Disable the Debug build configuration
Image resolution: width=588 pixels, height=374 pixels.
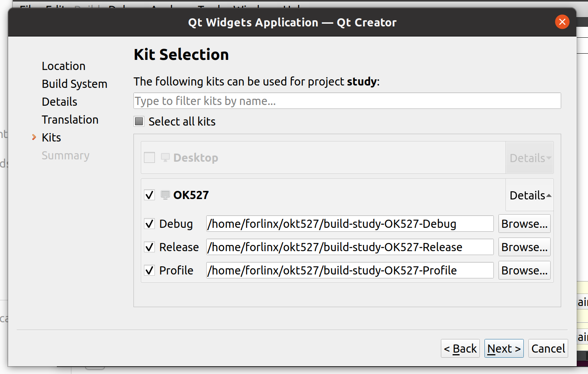click(x=149, y=224)
